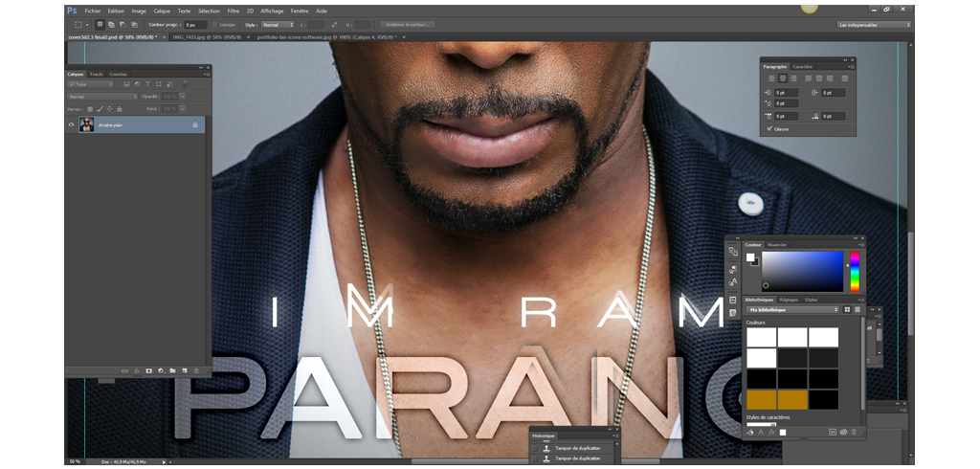Switch to the Caractère tab

(803, 66)
